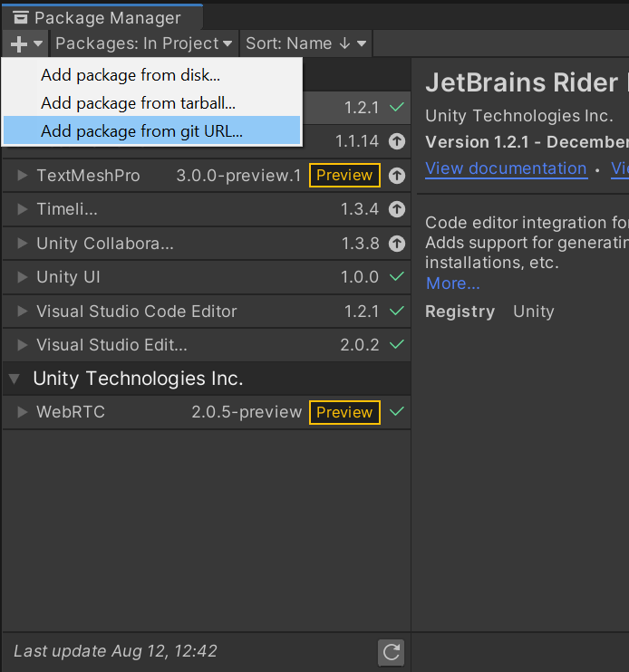629x672 pixels.
Task: Expand the WebRTC package arrow
Action: pos(23,412)
